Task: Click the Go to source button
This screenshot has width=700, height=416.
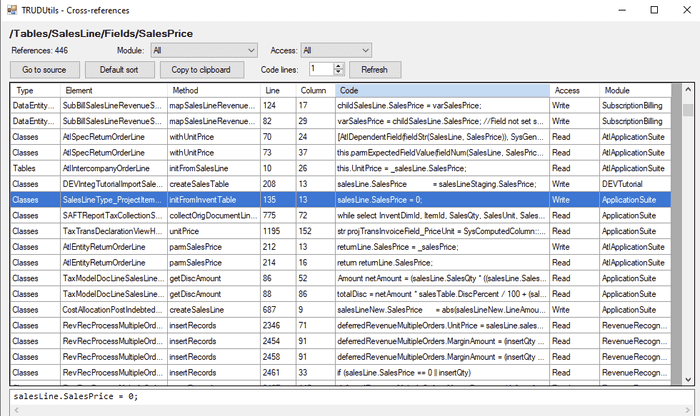Action: [x=44, y=70]
